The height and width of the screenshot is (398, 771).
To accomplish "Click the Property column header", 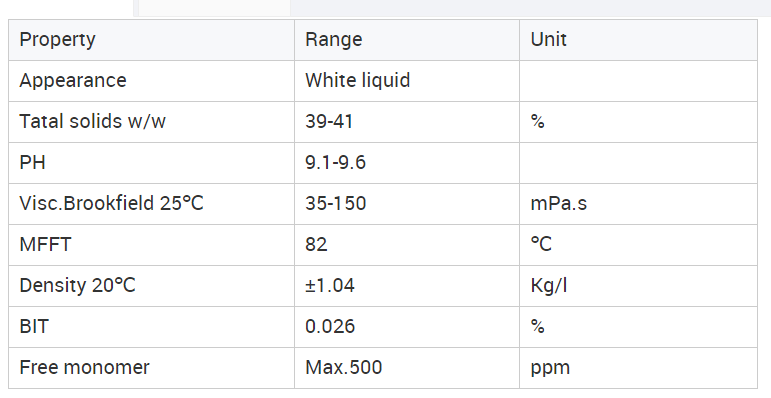I will tap(151, 40).
